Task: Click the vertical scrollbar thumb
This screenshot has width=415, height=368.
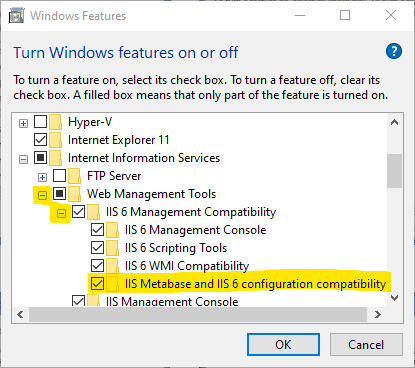Action: click(395, 171)
